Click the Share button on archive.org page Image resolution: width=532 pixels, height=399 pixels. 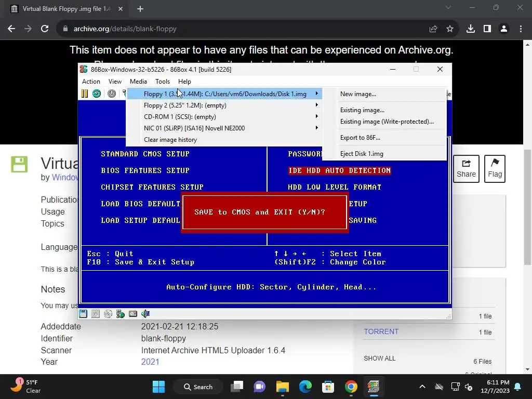point(466,169)
